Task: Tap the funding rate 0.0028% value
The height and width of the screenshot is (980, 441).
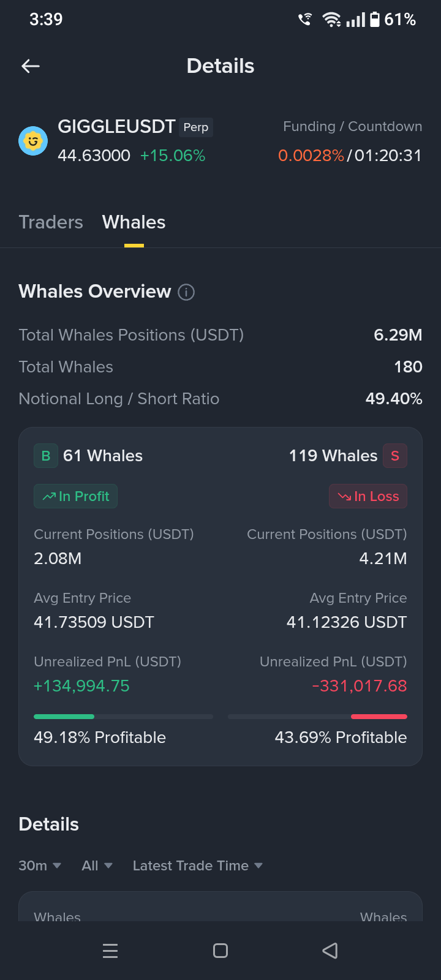Action: [311, 156]
